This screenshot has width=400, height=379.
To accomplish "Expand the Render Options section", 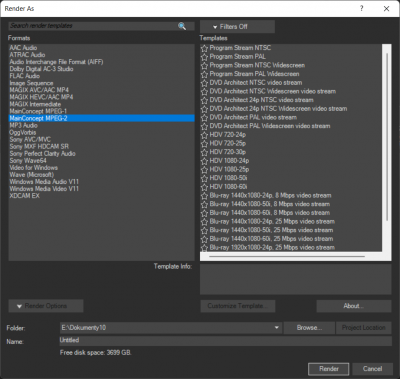I will 46,306.
